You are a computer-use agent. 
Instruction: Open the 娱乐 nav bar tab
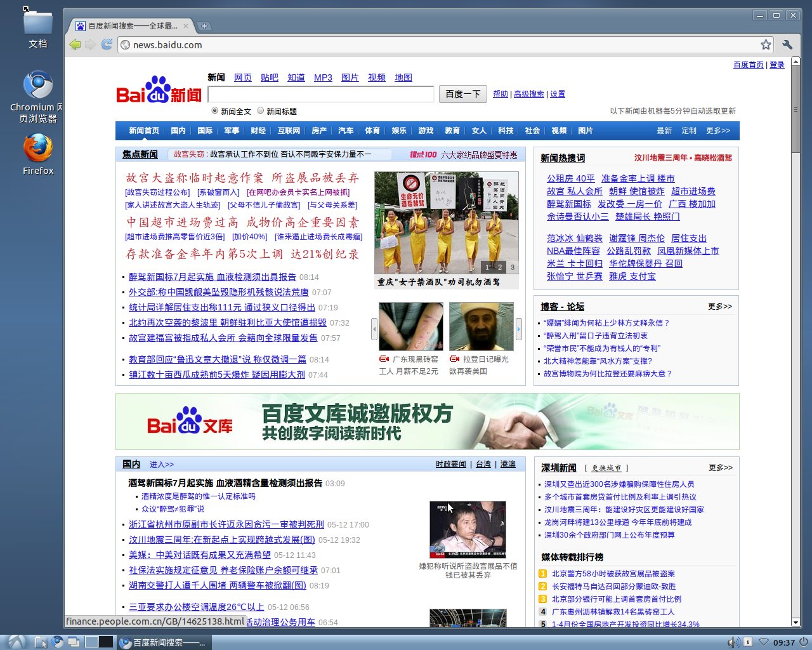[399, 131]
